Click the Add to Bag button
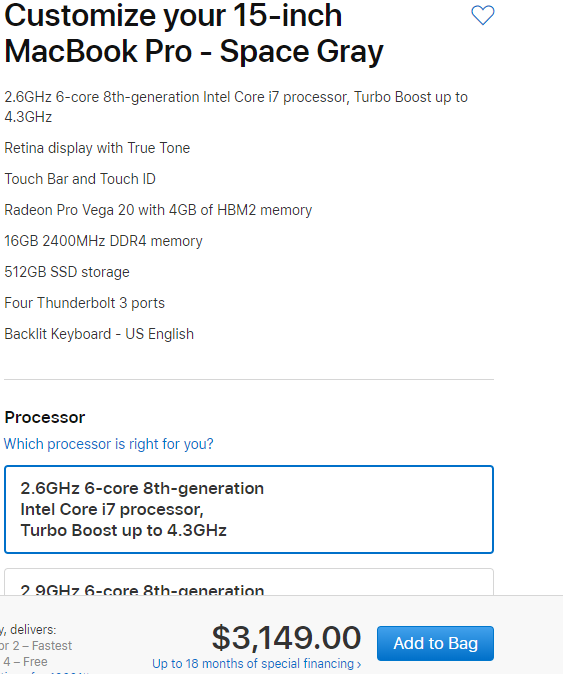 click(435, 643)
